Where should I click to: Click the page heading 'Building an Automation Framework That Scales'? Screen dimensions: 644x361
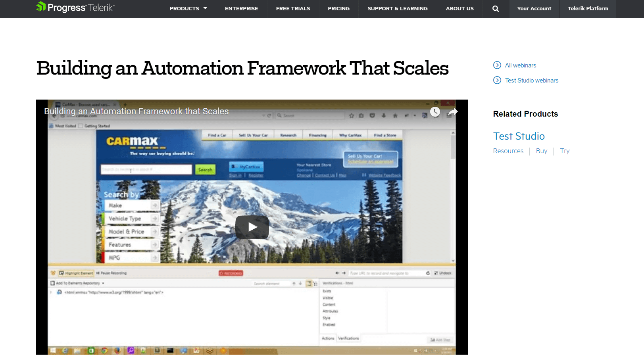[242, 68]
